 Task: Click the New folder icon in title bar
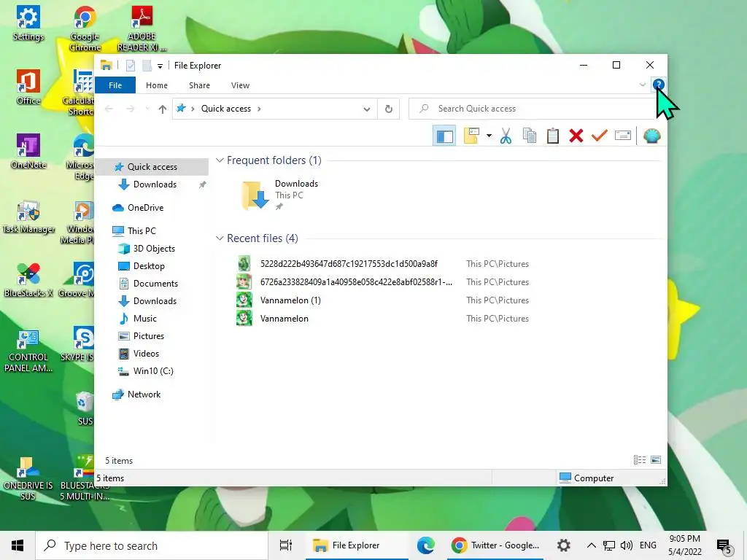[147, 66]
